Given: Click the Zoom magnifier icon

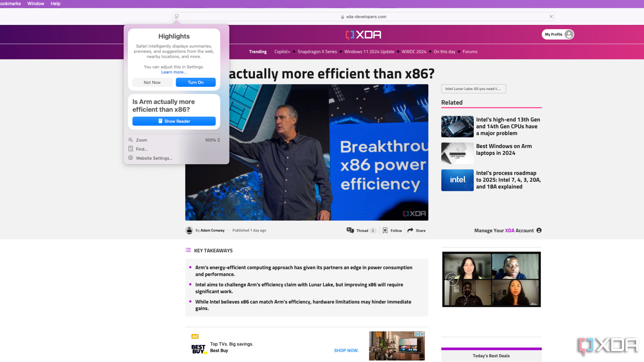Looking at the screenshot, I should [x=131, y=140].
